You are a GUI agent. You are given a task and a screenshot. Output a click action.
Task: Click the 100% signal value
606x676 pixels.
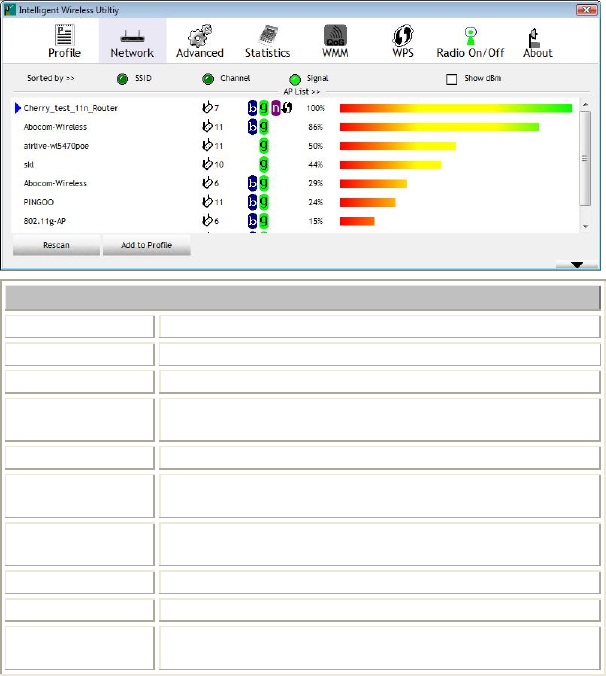[x=315, y=108]
